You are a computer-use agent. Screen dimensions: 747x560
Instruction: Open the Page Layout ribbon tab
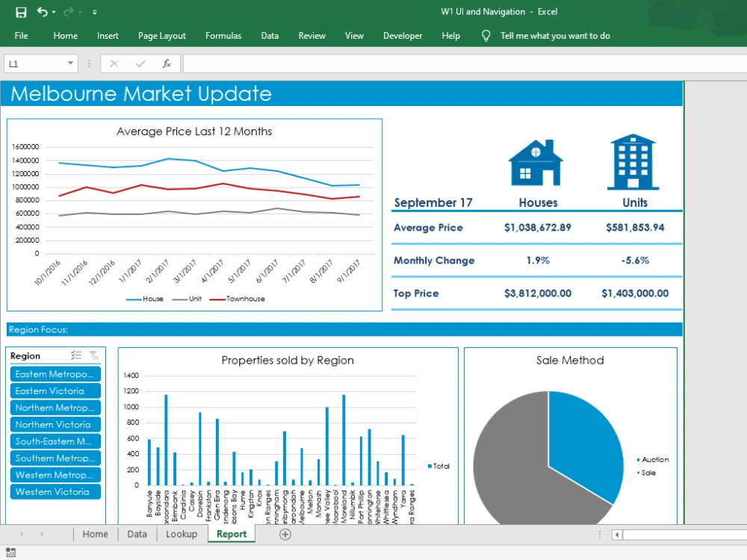(x=162, y=36)
